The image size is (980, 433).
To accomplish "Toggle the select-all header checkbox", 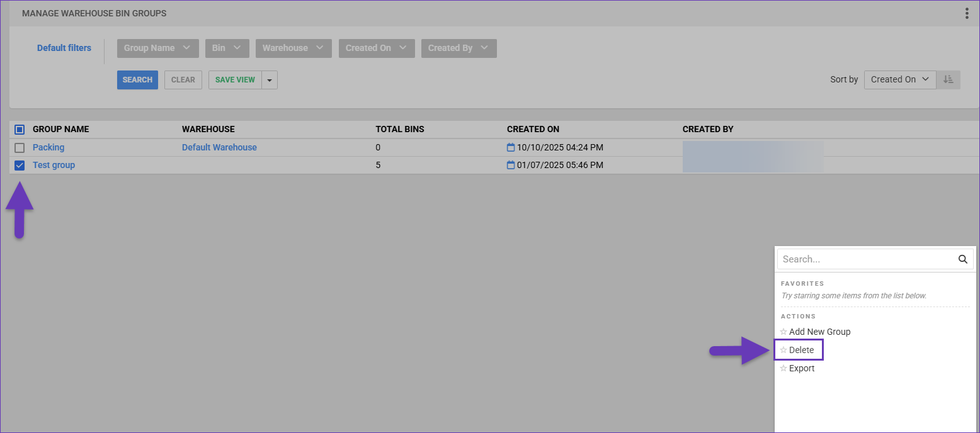I will tap(20, 130).
